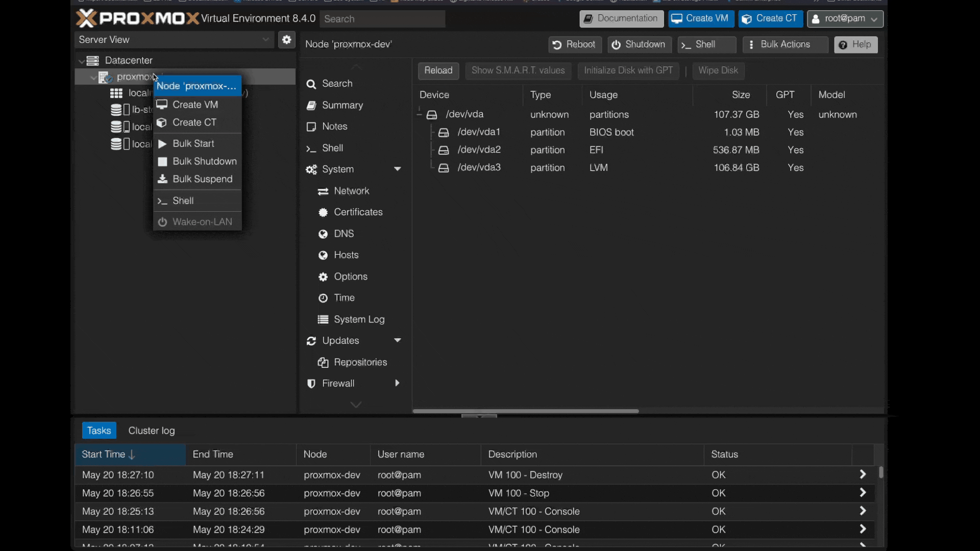Click the localnetwork grid icon in tree
The width and height of the screenshot is (980, 551).
(116, 93)
